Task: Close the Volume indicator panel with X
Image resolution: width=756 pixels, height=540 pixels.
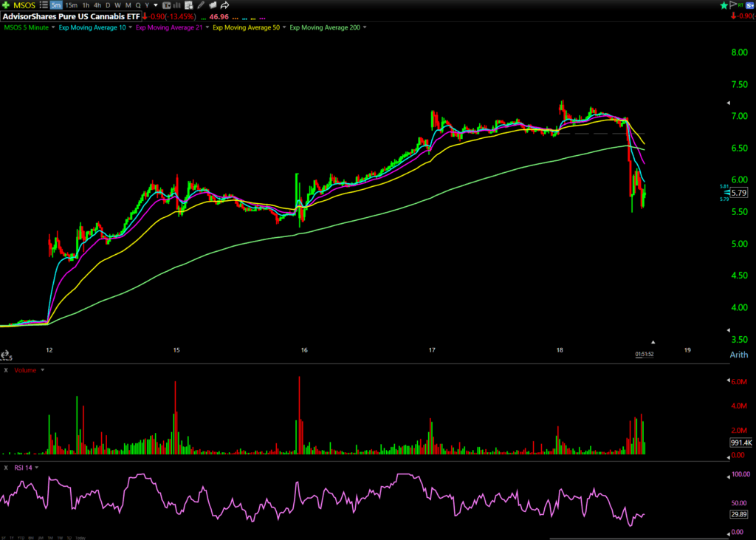Action: click(6, 369)
